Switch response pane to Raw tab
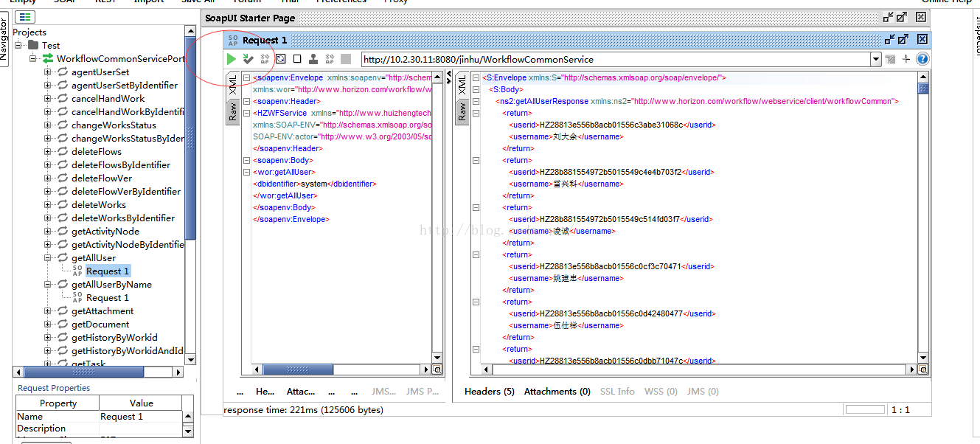The image size is (980, 444). pos(462,111)
